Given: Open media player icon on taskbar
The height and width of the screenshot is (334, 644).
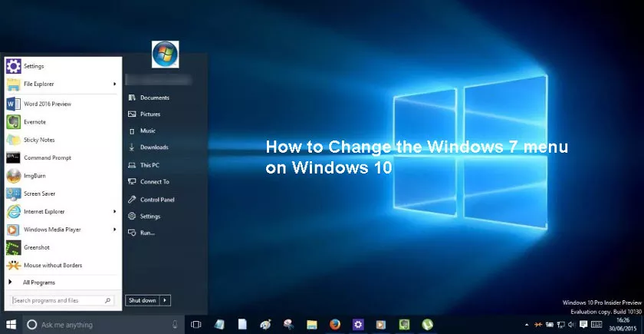Looking at the screenshot, I should (x=381, y=325).
